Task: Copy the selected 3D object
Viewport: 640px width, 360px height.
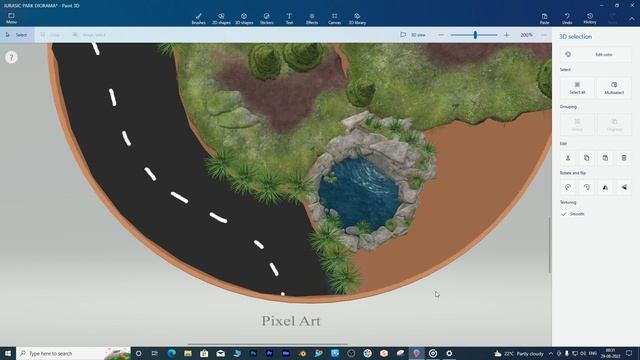Action: pyautogui.click(x=587, y=158)
